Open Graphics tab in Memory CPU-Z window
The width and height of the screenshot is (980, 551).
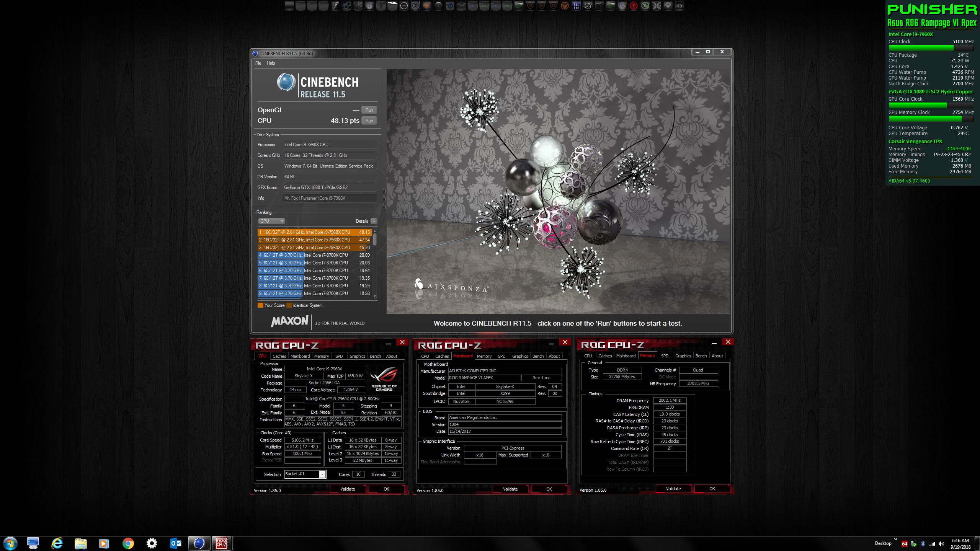click(683, 356)
